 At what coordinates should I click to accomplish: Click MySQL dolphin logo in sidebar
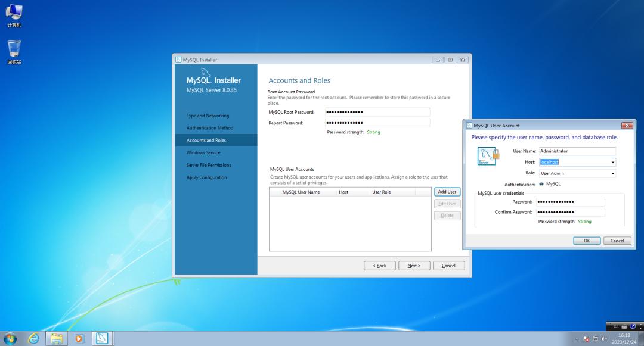pyautogui.click(x=206, y=73)
